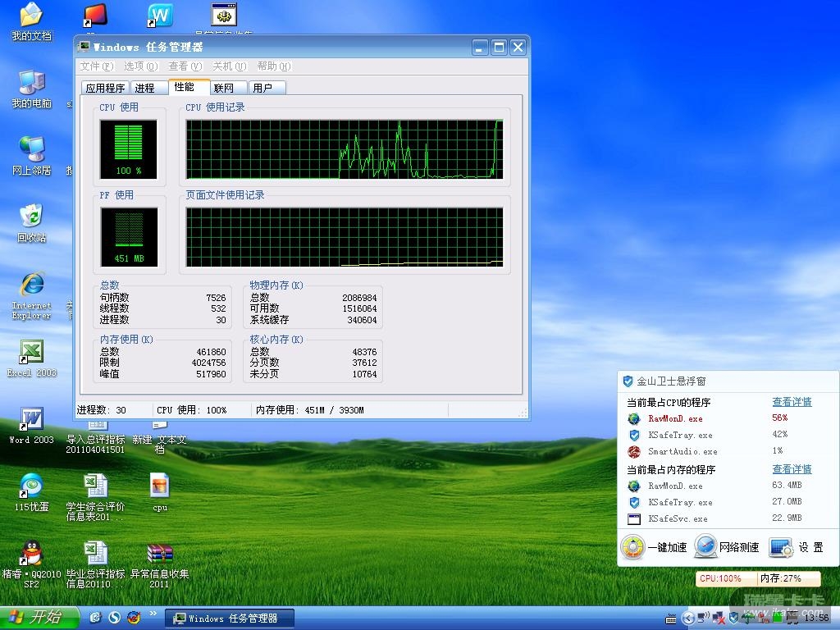Image resolution: width=840 pixels, height=630 pixels.
Task: Open the 我的电脑 desktop icon
Action: point(31,83)
